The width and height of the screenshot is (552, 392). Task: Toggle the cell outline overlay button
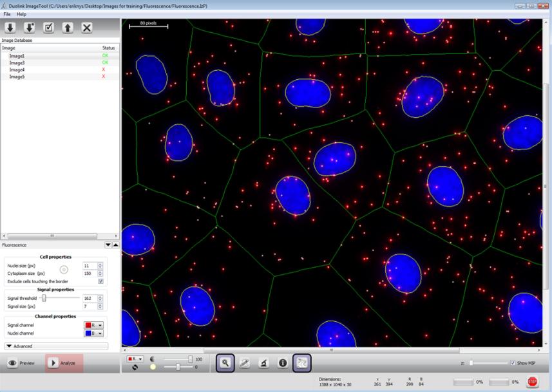(302, 363)
